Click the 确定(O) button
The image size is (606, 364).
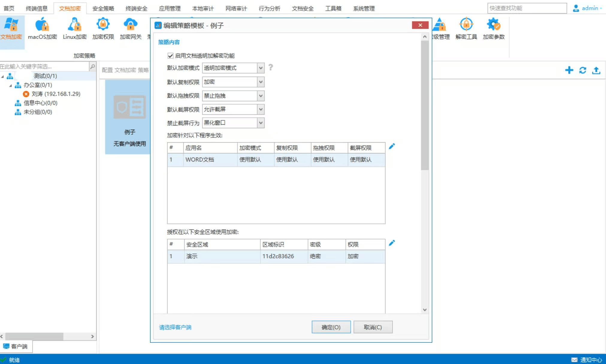pos(331,327)
